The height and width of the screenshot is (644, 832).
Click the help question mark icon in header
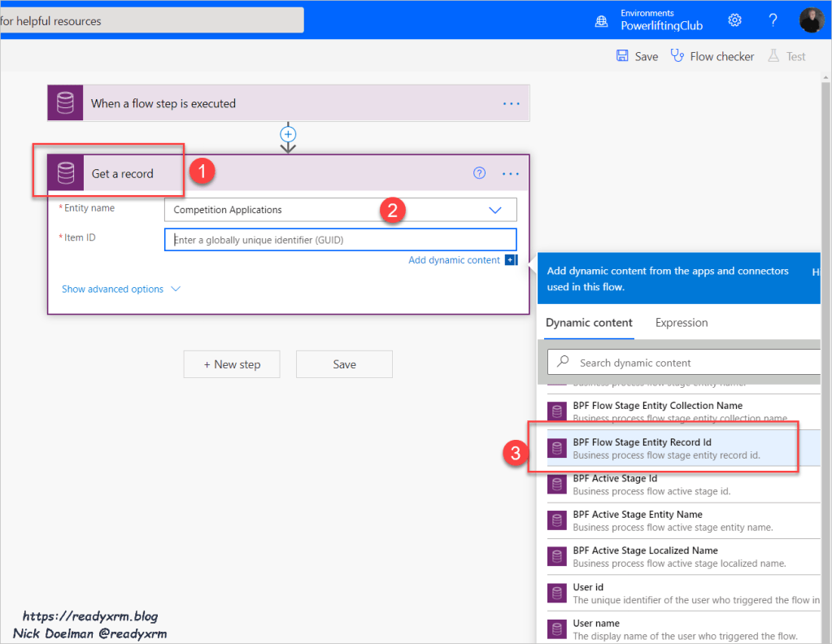point(773,20)
